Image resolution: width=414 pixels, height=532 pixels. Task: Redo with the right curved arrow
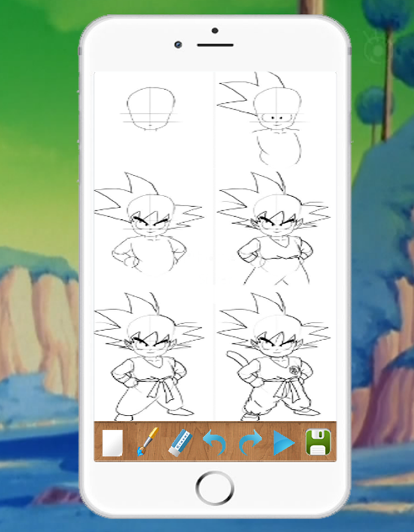click(x=251, y=442)
